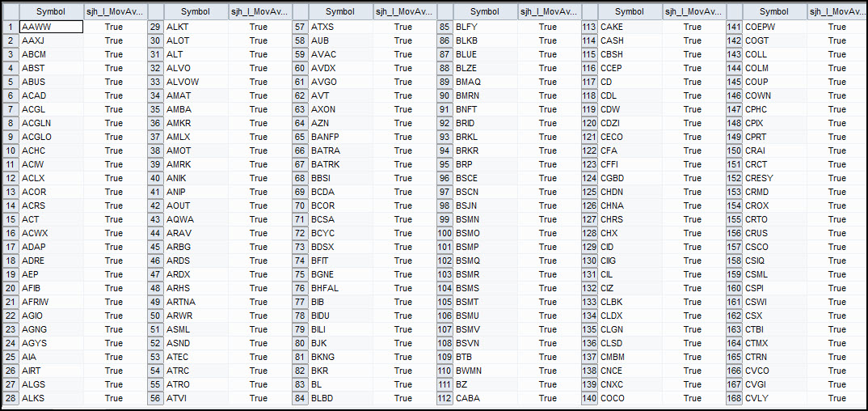Select the CSCO ticker cell
This screenshot has height=411, width=868.
tap(775, 247)
